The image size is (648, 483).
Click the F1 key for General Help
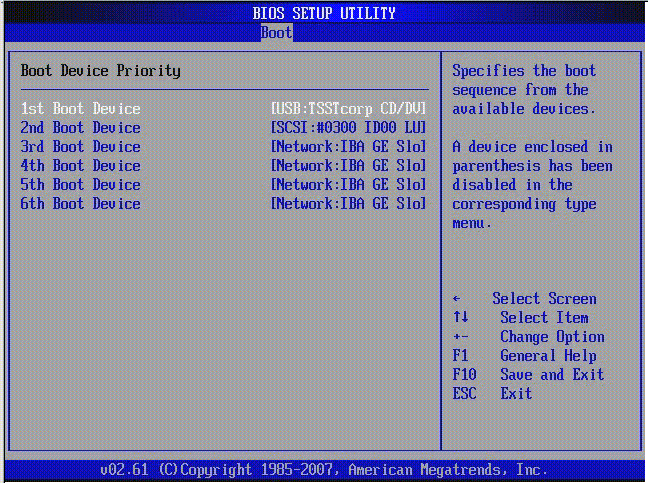point(460,356)
